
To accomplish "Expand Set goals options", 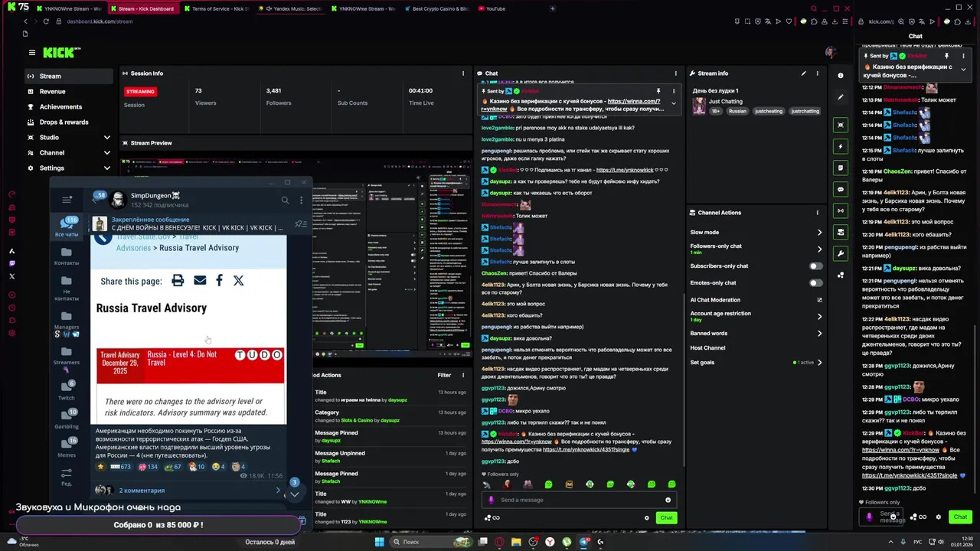I will [819, 363].
